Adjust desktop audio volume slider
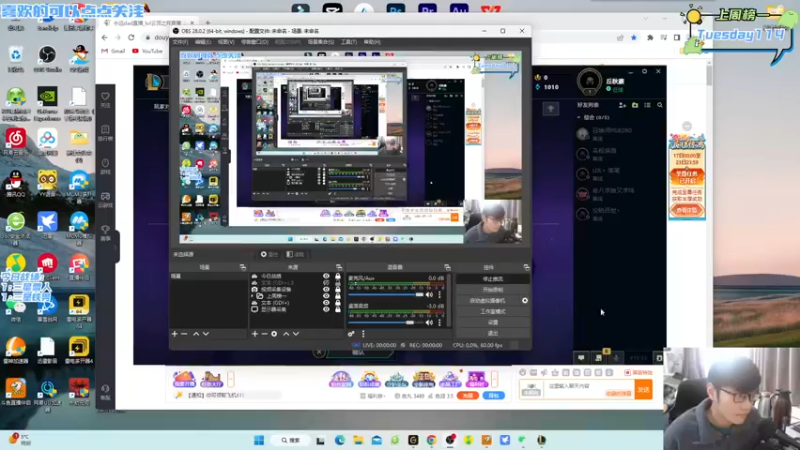Viewport: 800px width, 450px height. (x=386, y=322)
